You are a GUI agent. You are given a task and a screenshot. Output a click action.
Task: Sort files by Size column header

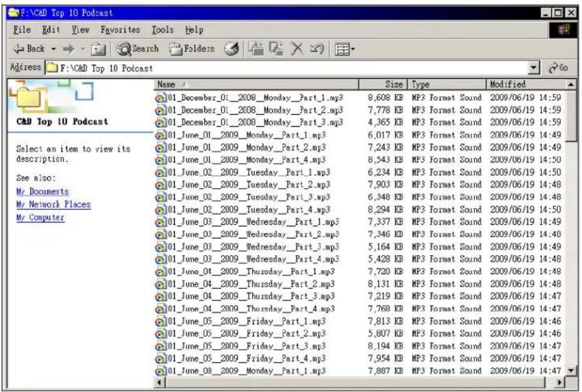click(x=383, y=85)
